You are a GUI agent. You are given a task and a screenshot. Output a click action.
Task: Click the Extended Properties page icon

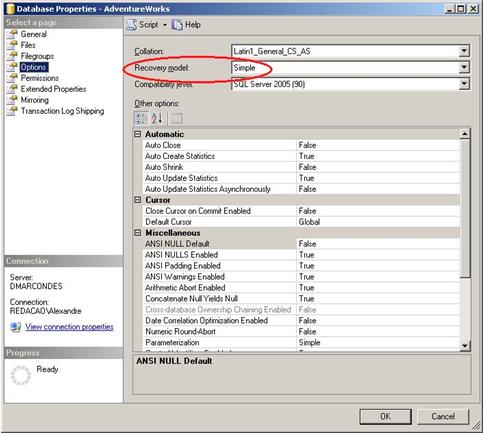[12, 89]
